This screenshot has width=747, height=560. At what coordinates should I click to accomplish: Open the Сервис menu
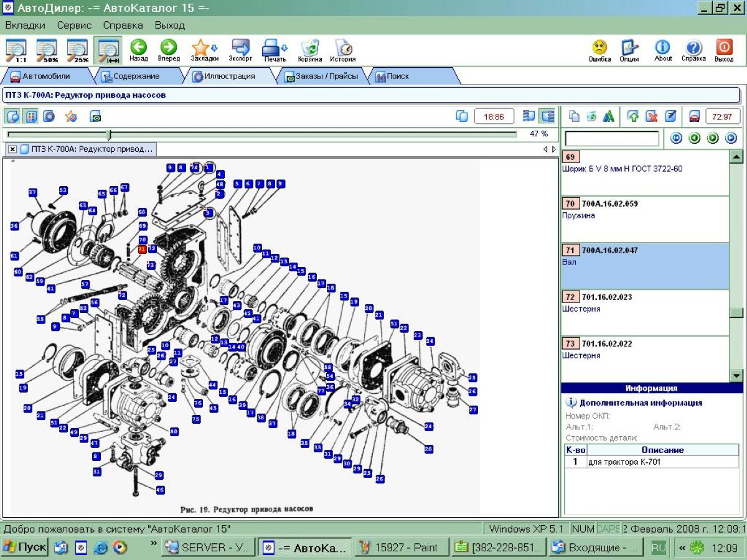coord(74,26)
